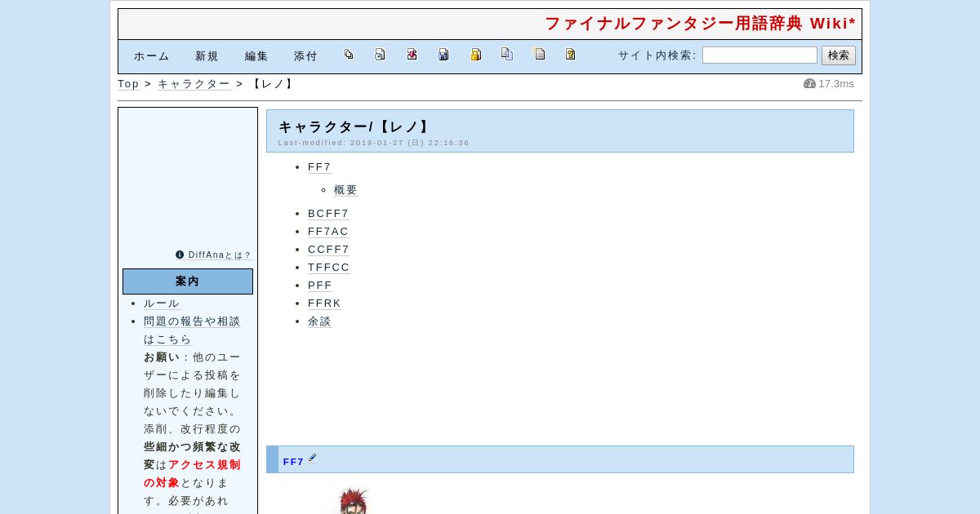Focus the サイト内検索 text field
980x514 pixels.
tap(759, 55)
